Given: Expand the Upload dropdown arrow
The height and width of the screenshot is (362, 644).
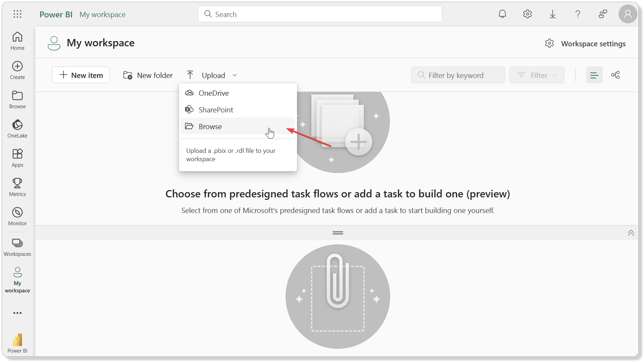Looking at the screenshot, I should pyautogui.click(x=235, y=75).
